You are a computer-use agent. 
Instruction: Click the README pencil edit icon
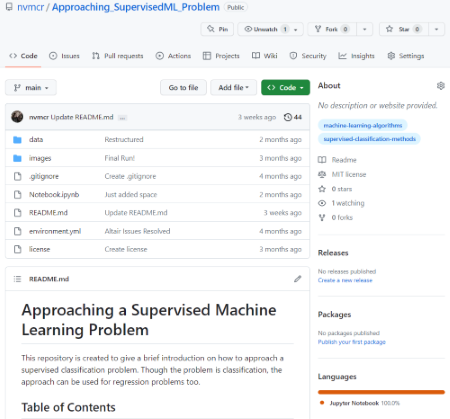click(x=298, y=279)
